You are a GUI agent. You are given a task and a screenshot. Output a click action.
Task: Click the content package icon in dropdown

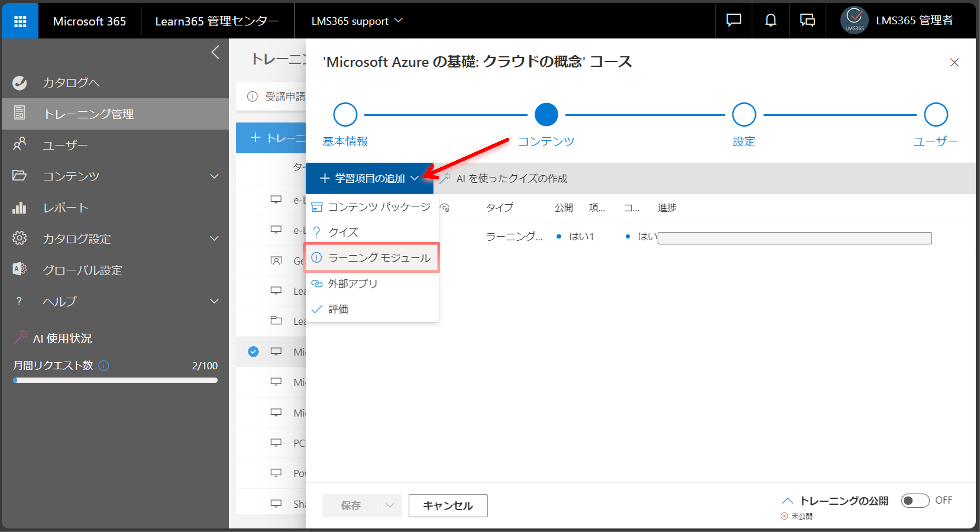[317, 207]
